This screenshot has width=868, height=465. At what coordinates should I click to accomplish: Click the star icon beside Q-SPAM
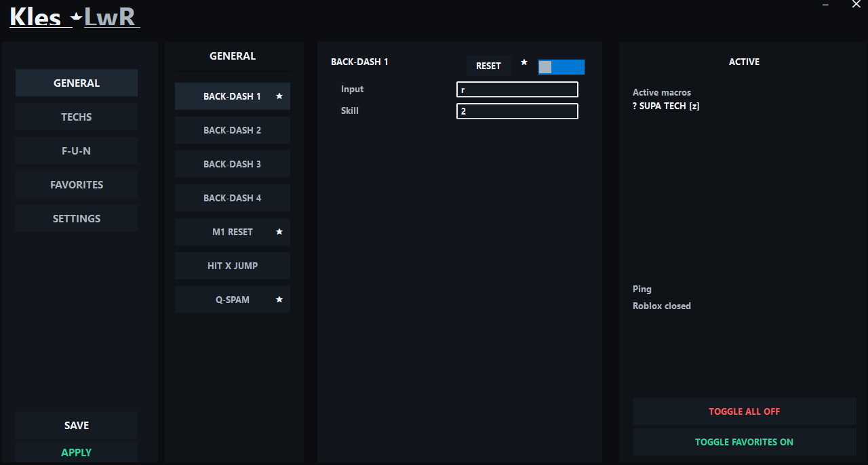279,300
